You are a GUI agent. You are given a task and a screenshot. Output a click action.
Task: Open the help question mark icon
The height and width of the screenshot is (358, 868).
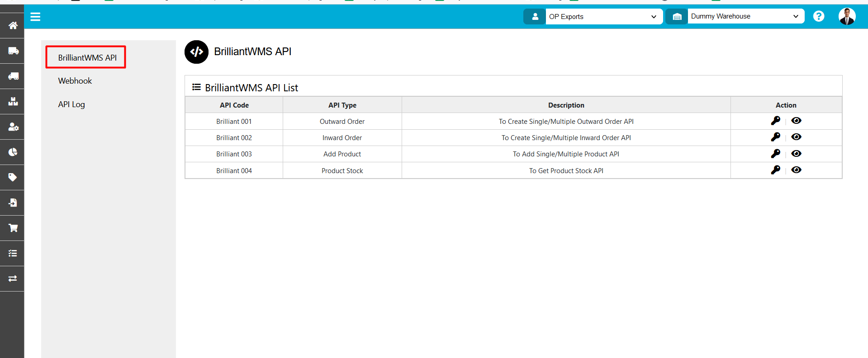coord(818,16)
